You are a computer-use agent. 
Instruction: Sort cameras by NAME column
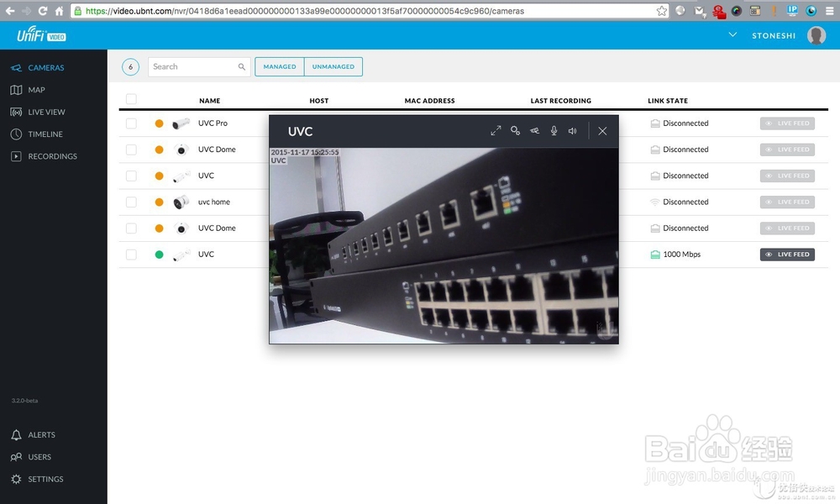coord(209,101)
